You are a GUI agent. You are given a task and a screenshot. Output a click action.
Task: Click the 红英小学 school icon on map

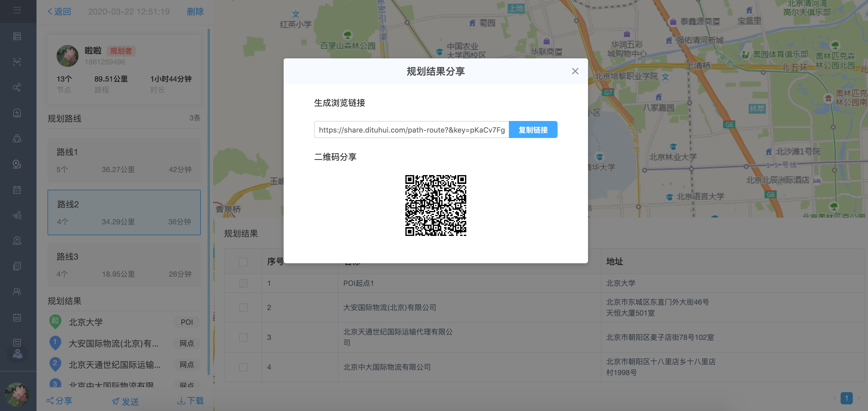pyautogui.click(x=296, y=14)
